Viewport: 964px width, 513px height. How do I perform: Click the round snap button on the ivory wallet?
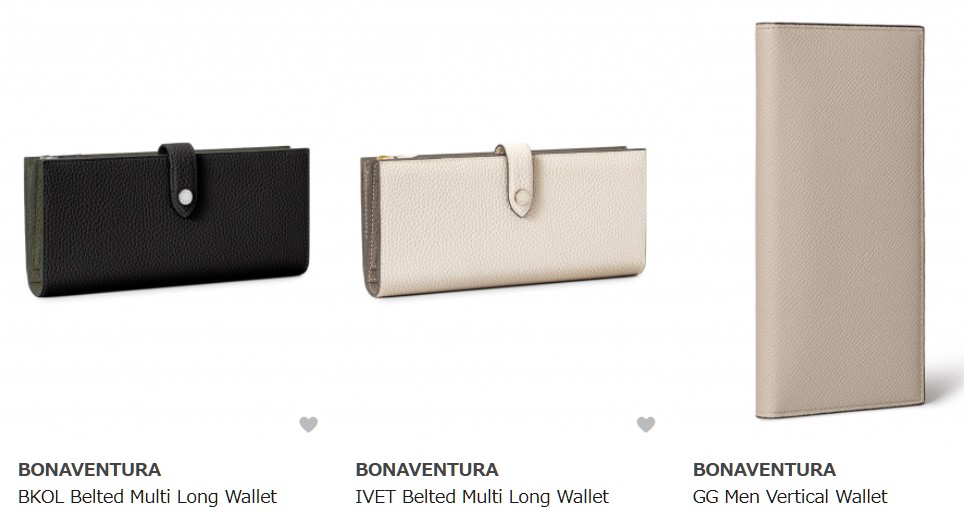(x=522, y=197)
